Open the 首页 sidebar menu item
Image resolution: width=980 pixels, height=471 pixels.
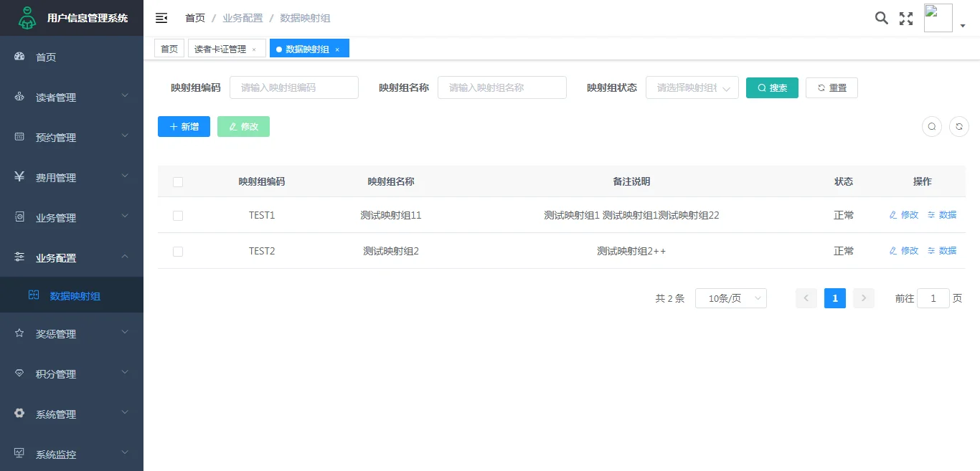click(72, 57)
